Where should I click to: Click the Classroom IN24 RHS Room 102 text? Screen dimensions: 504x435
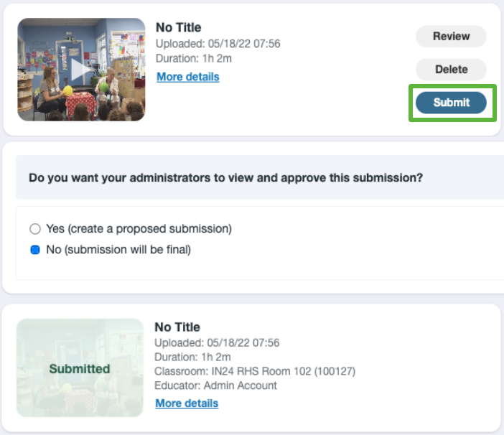click(255, 371)
